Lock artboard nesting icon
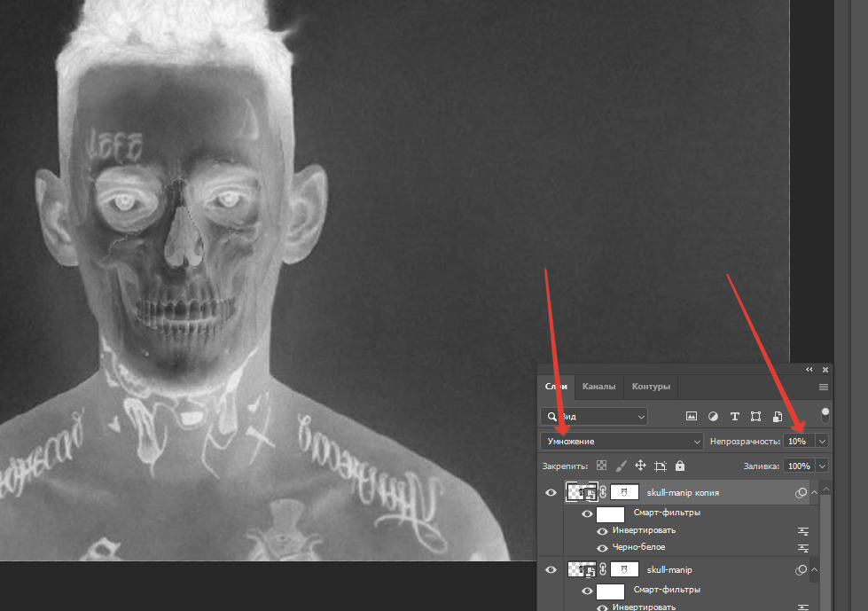The height and width of the screenshot is (611, 868). tap(660, 466)
